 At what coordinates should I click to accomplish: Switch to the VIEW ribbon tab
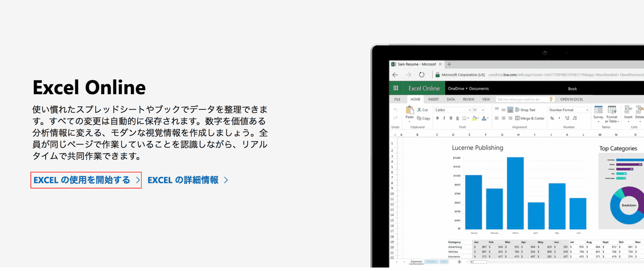486,99
